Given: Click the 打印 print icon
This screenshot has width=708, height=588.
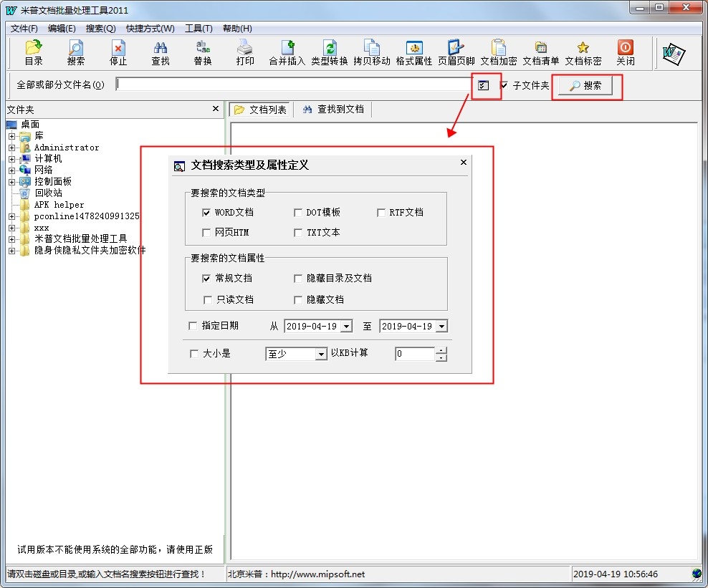Looking at the screenshot, I should pos(245,53).
